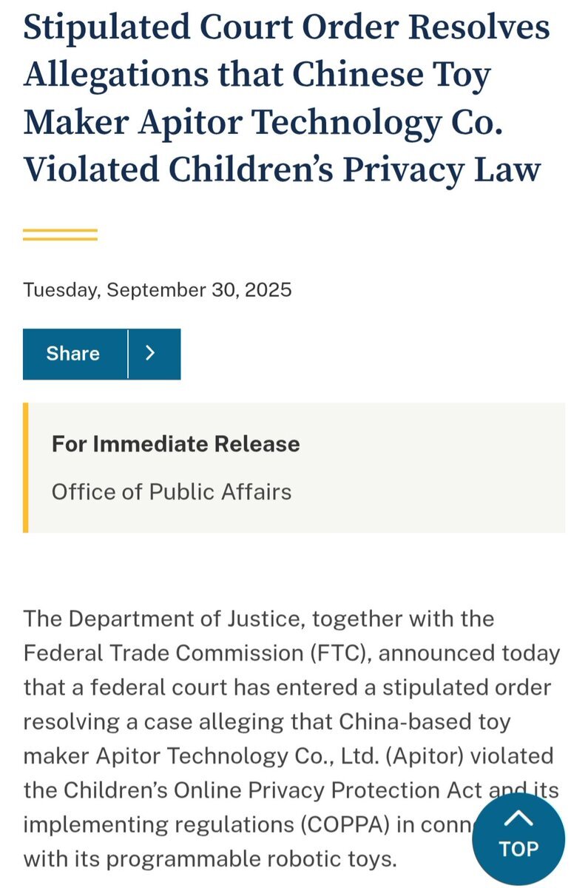
Task: Click the headline starting 'Stipulated Court Order'
Action: [x=286, y=28]
